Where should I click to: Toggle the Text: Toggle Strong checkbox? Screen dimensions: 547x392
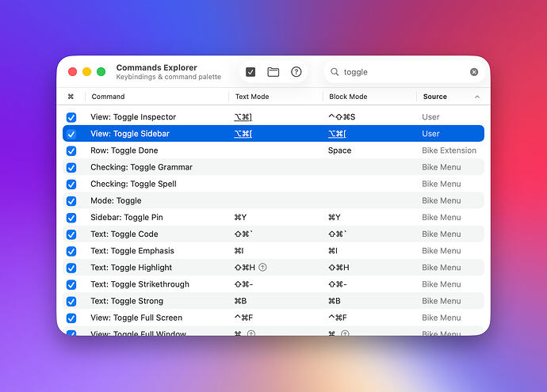point(71,302)
